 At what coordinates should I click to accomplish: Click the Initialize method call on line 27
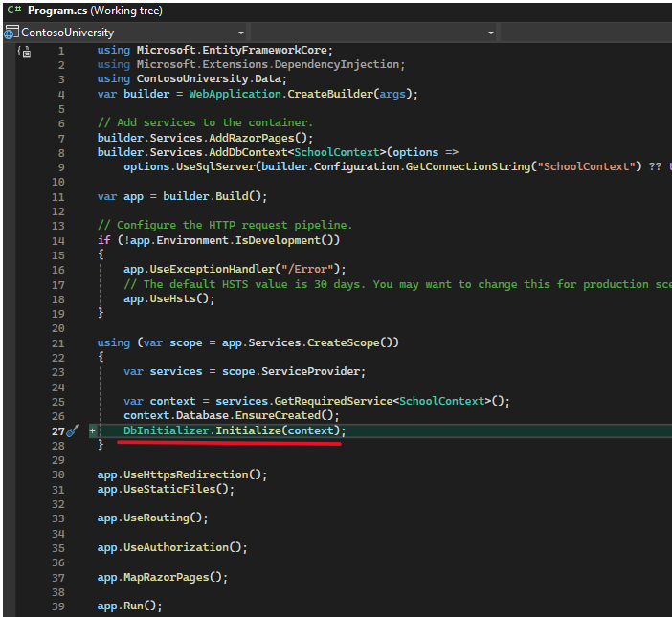pos(248,431)
